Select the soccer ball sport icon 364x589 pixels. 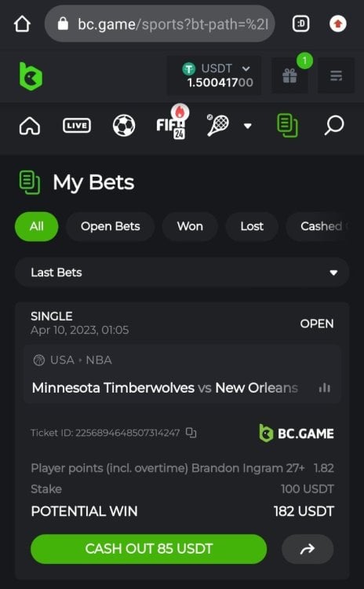click(x=124, y=126)
